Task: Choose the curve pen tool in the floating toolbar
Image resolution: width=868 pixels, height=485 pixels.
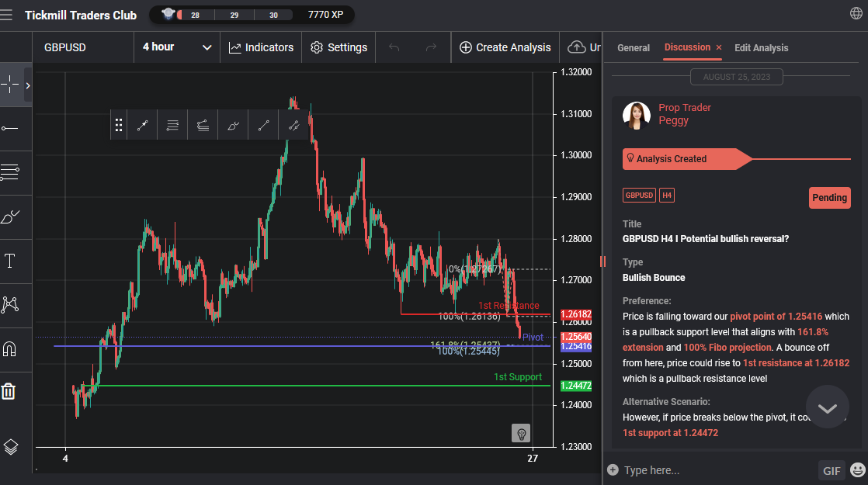Action: pyautogui.click(x=233, y=125)
